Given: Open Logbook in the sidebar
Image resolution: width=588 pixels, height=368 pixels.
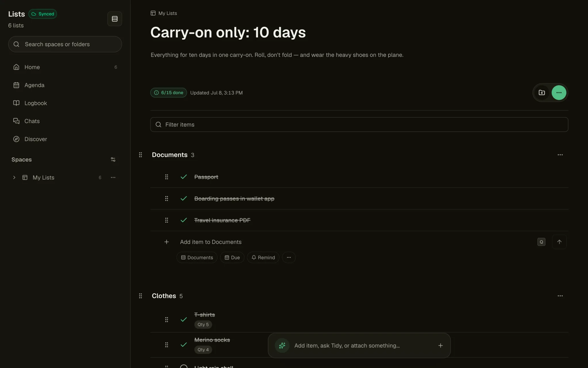Looking at the screenshot, I should [x=65, y=103].
